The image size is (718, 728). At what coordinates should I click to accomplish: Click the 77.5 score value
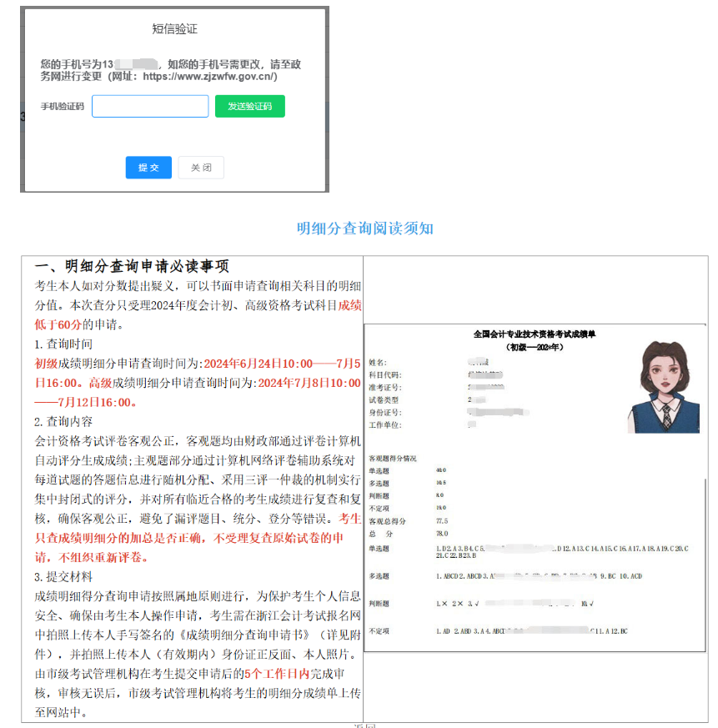442,521
